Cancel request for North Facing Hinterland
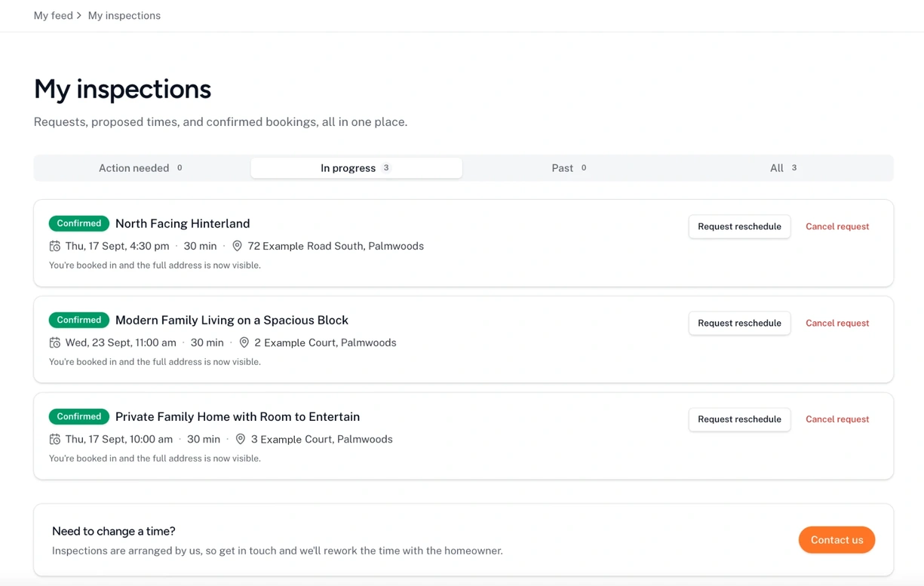 tap(837, 226)
